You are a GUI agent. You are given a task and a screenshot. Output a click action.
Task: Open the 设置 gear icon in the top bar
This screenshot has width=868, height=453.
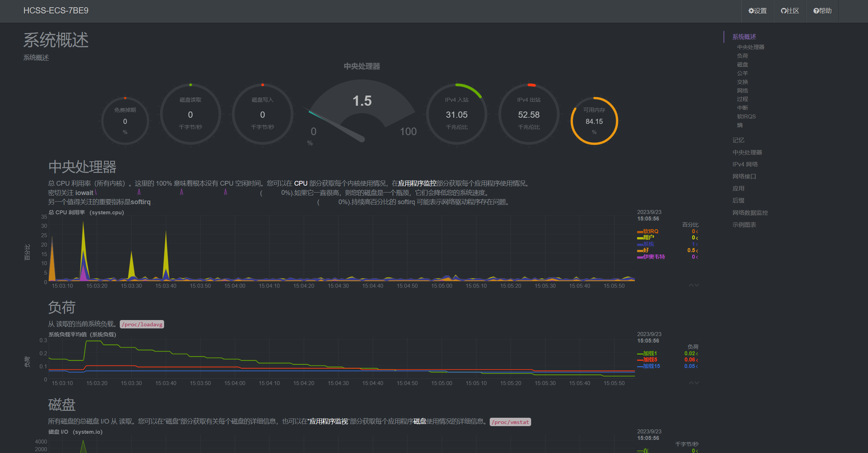(x=757, y=11)
